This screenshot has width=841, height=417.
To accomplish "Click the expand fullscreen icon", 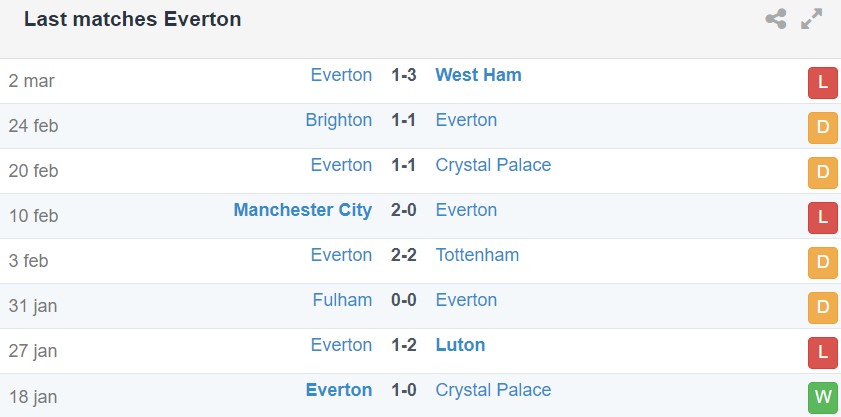I will click(811, 19).
